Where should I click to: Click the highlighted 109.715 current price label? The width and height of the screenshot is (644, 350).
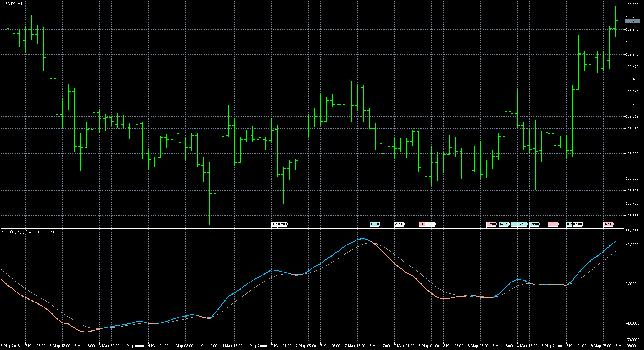click(632, 21)
